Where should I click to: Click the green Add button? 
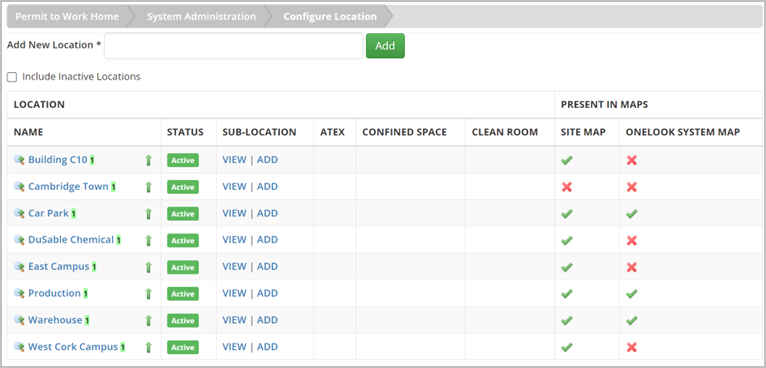385,46
